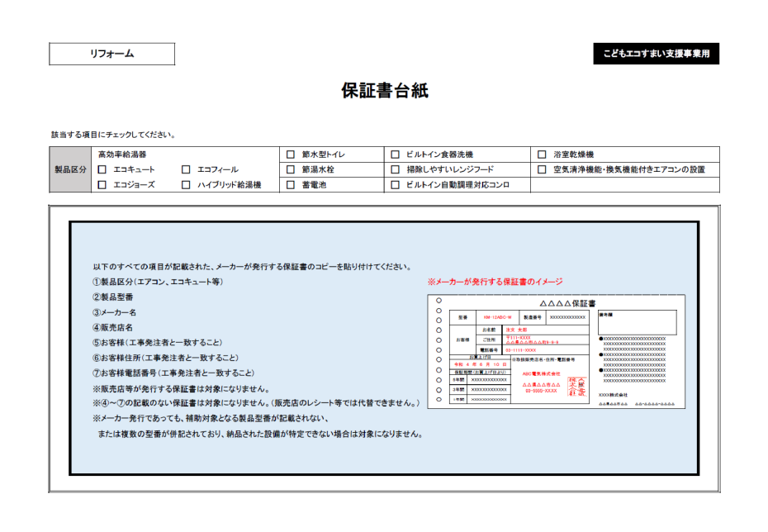This screenshot has width=768, height=532.
Task: Click the 該当する項目にチェックしてください instruction
Action: point(113,135)
